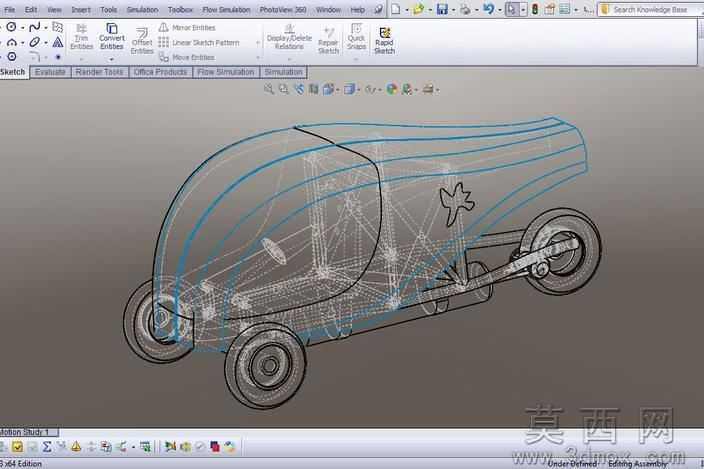Switch to the Evaluate tab
This screenshot has height=469, width=704.
50,72
